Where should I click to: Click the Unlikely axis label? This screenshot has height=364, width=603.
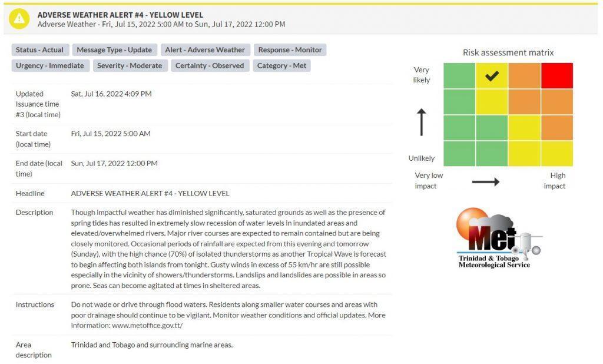coord(422,158)
